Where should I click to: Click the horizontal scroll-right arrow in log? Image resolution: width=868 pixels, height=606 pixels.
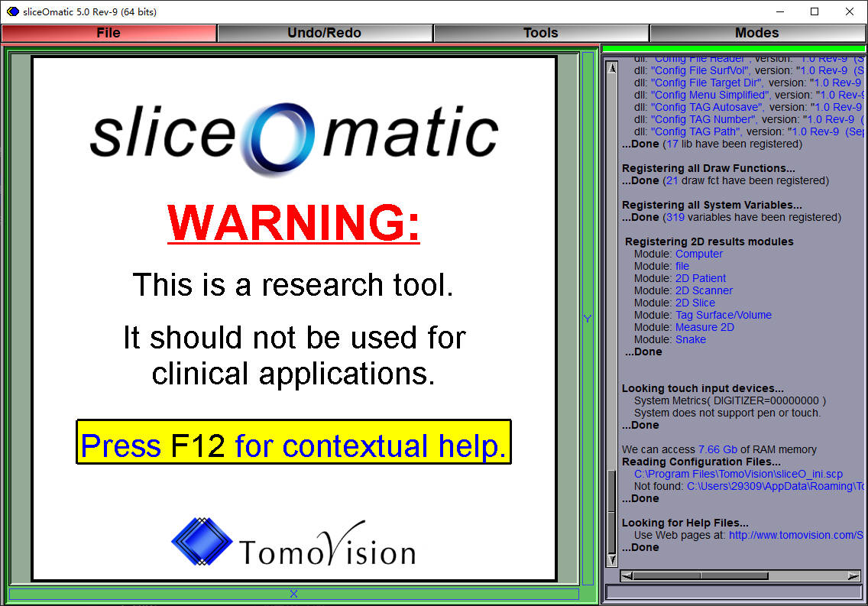pyautogui.click(x=853, y=576)
